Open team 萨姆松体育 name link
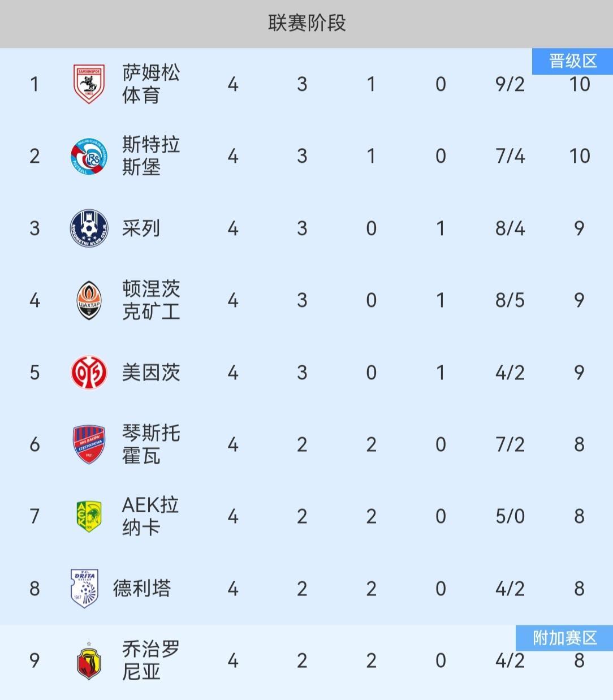613x700 pixels. click(150, 84)
